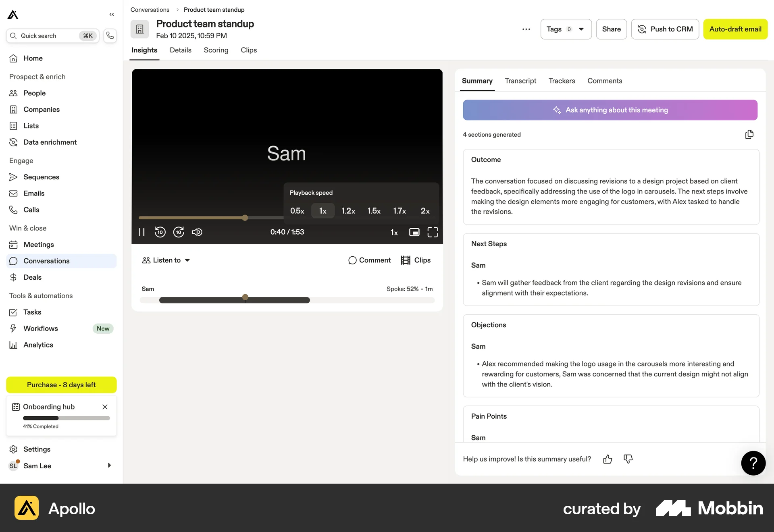Open Clips below the video player
Viewport: 774px width, 532px height.
point(416,260)
